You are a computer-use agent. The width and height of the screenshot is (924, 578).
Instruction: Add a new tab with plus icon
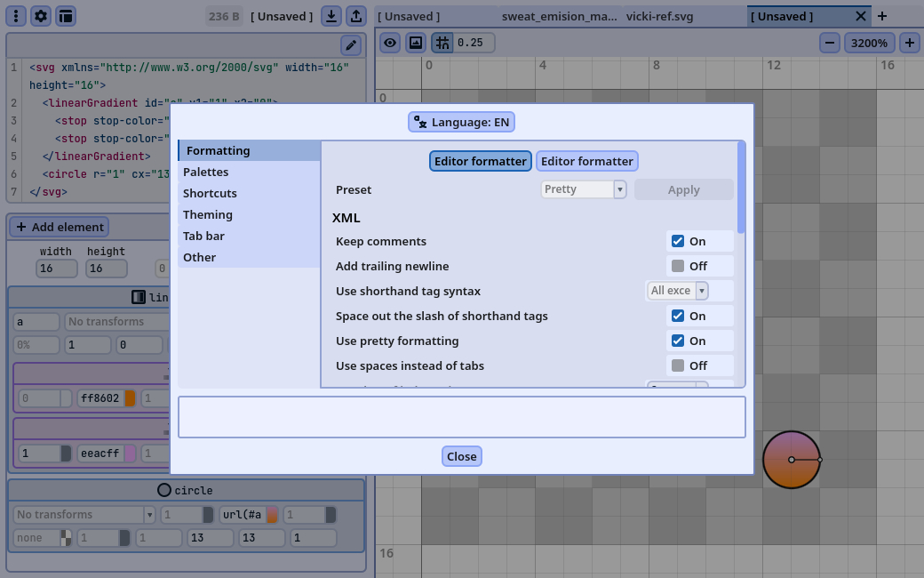point(882,16)
